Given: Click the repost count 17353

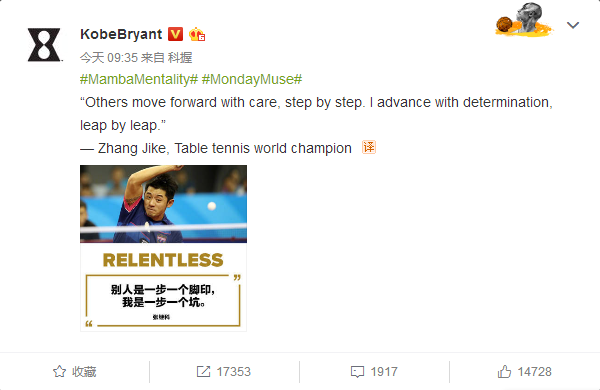Looking at the screenshot, I should [233, 372].
